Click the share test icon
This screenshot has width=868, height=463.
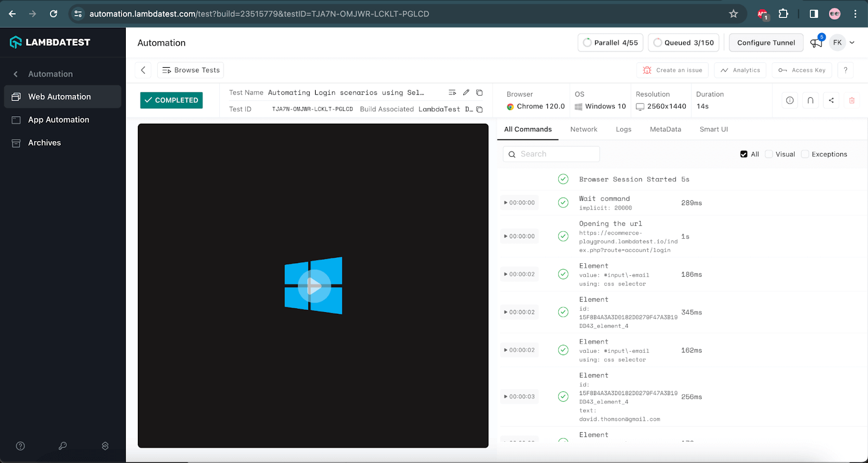tap(831, 100)
